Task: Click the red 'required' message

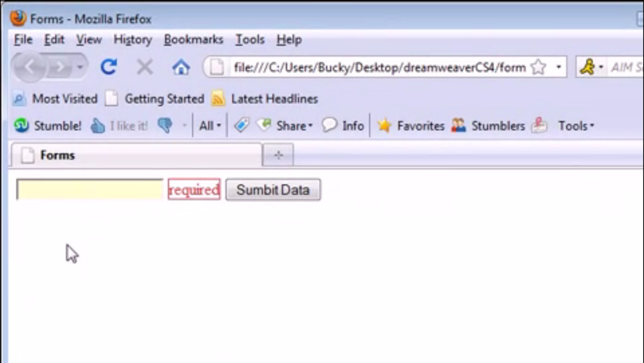Action: (194, 190)
